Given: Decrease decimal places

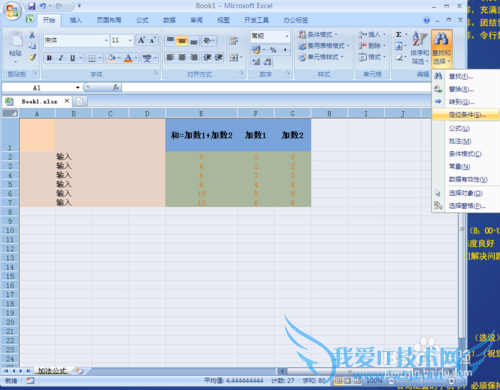Looking at the screenshot, I should (x=268, y=62).
